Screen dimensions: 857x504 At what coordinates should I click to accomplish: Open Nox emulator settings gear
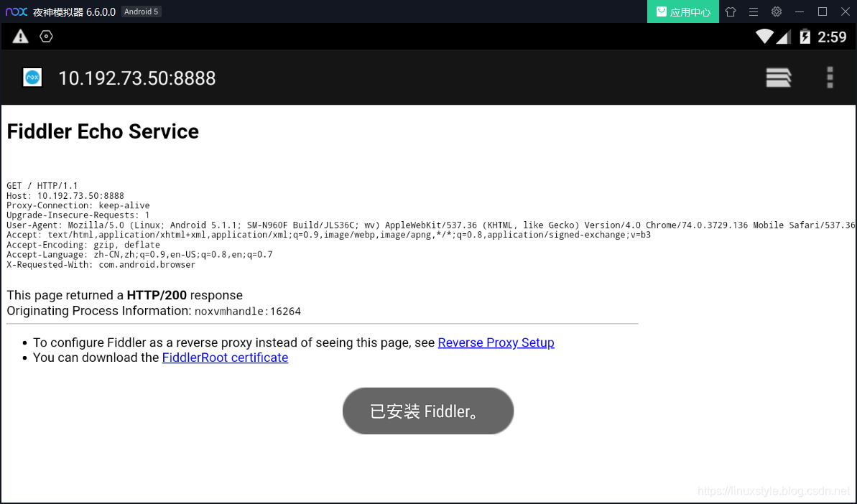[776, 11]
